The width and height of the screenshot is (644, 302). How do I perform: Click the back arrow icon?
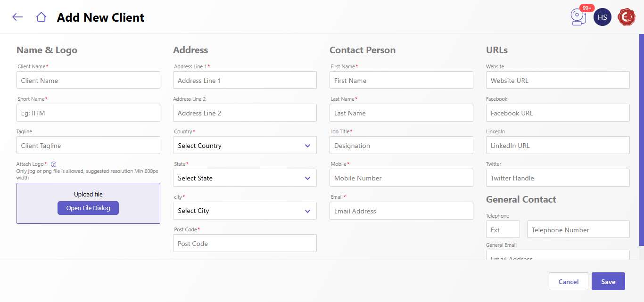click(x=17, y=17)
